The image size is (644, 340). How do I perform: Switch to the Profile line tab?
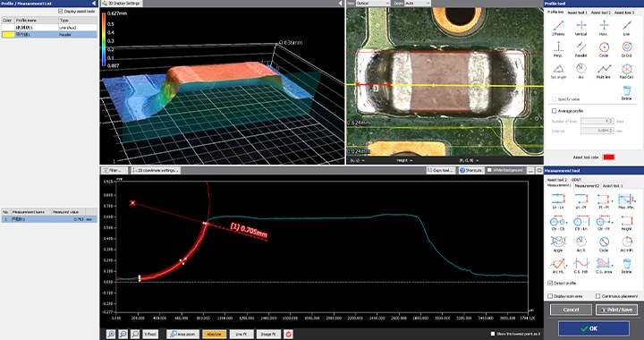555,13
